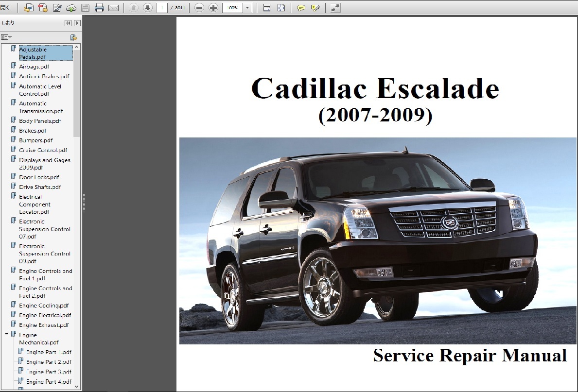Print the document with the printer icon
The height and width of the screenshot is (392, 578).
tap(99, 7)
